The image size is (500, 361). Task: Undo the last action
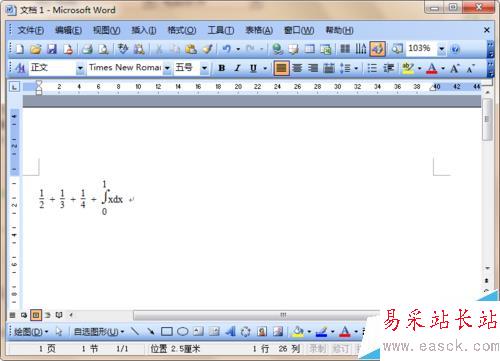pyautogui.click(x=227, y=49)
